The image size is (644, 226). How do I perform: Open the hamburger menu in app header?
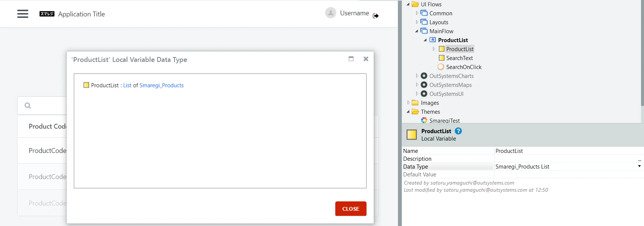point(23,14)
